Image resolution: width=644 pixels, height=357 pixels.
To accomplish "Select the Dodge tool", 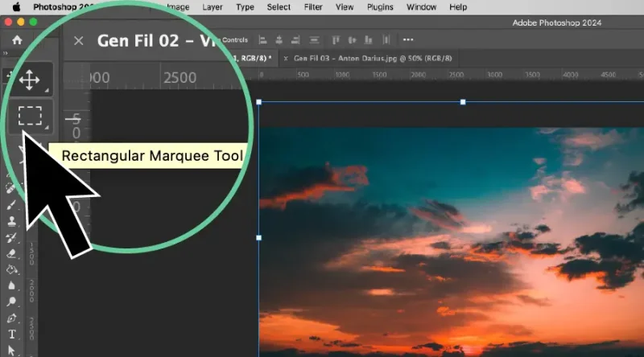I will 11,302.
